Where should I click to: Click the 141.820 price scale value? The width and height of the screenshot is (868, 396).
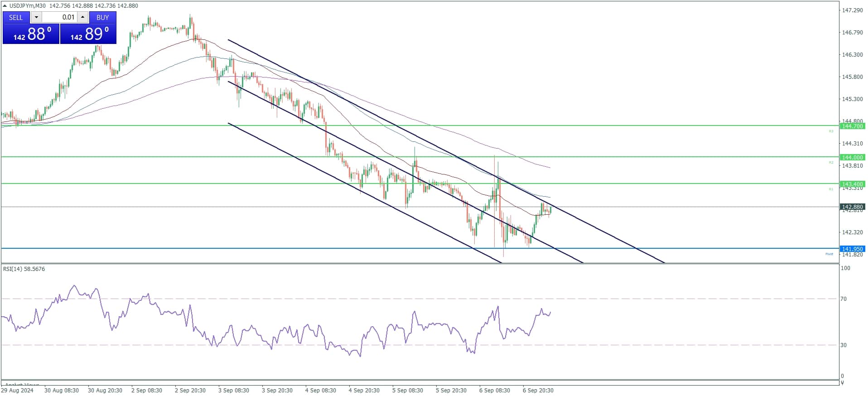coord(852,254)
